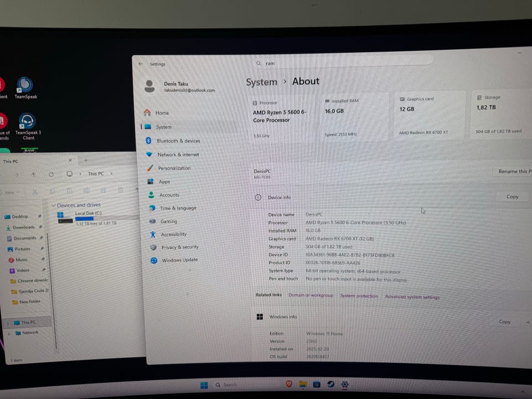The height and width of the screenshot is (399, 532).
Task: Collapse the Windows info section chevron
Action: coord(528,323)
